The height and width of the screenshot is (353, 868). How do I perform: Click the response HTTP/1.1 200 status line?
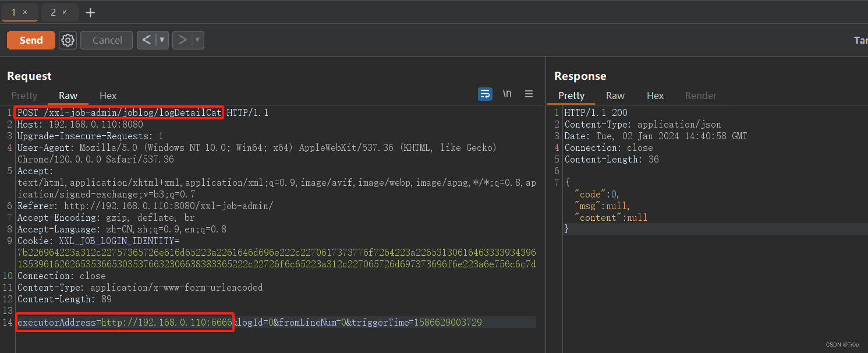(x=596, y=112)
